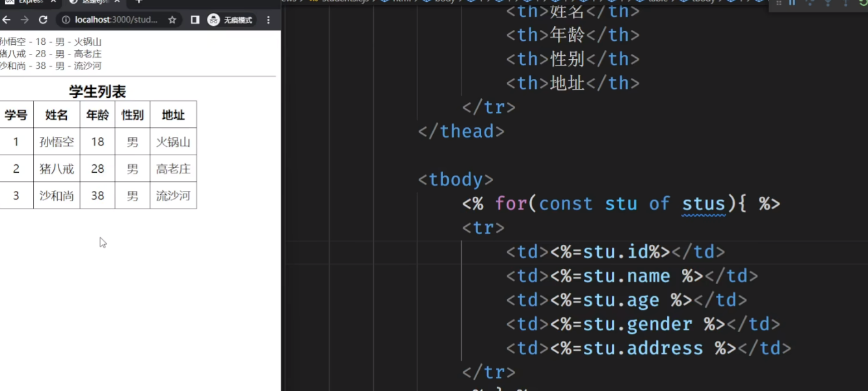
Task: Open a new browser tab
Action: pos(138,2)
